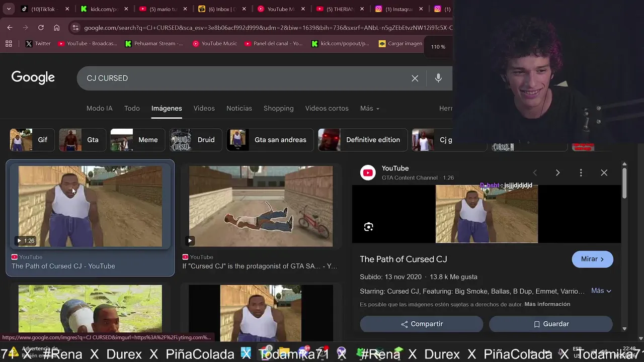Open the YouTube - Broadcas... bookmark
This screenshot has width=644, height=362.
pos(88,44)
